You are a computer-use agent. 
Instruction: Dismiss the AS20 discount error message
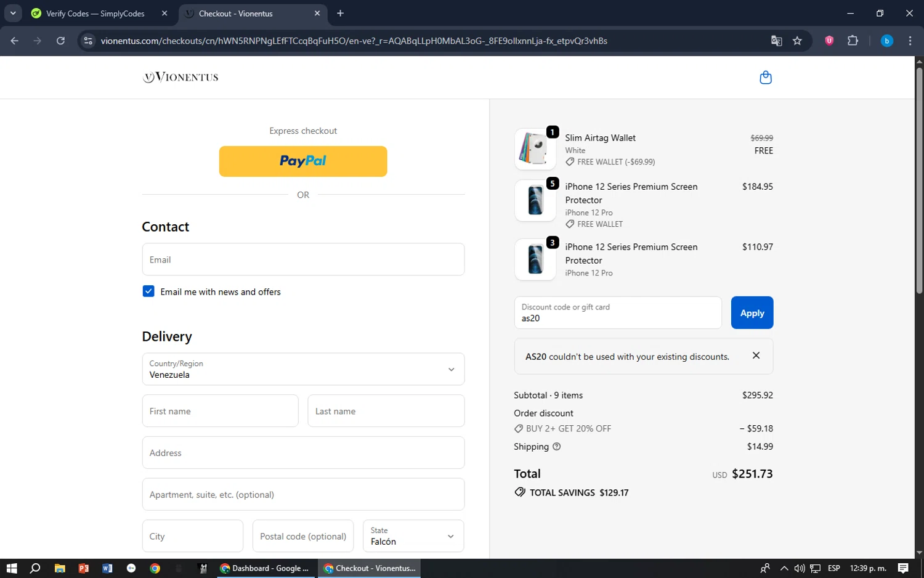[756, 356]
